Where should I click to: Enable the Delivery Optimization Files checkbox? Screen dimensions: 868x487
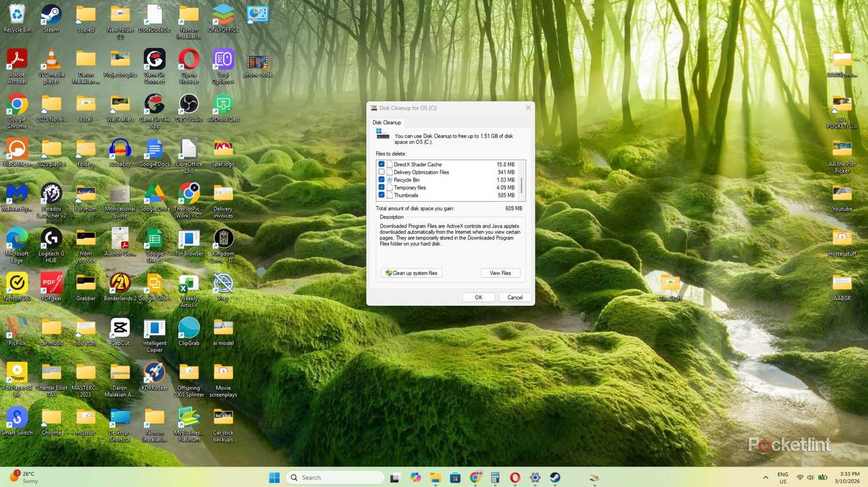(x=382, y=172)
